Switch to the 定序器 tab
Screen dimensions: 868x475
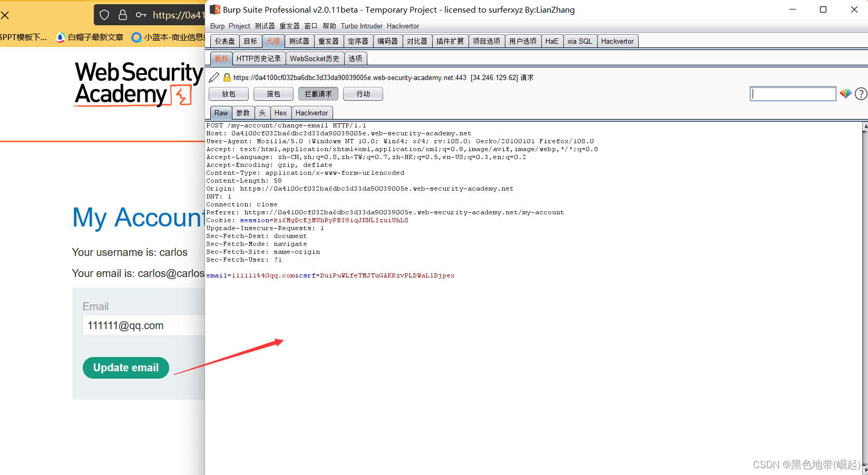pos(358,41)
